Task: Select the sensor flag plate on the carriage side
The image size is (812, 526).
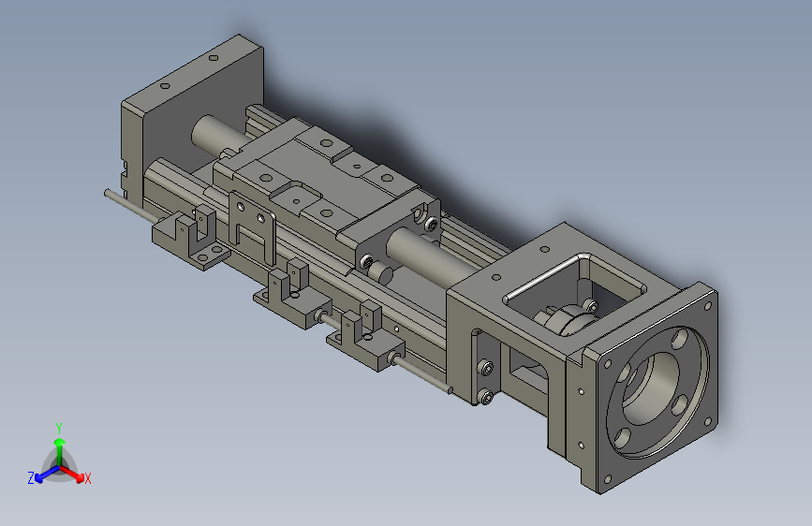Action: pyautogui.click(x=252, y=226)
